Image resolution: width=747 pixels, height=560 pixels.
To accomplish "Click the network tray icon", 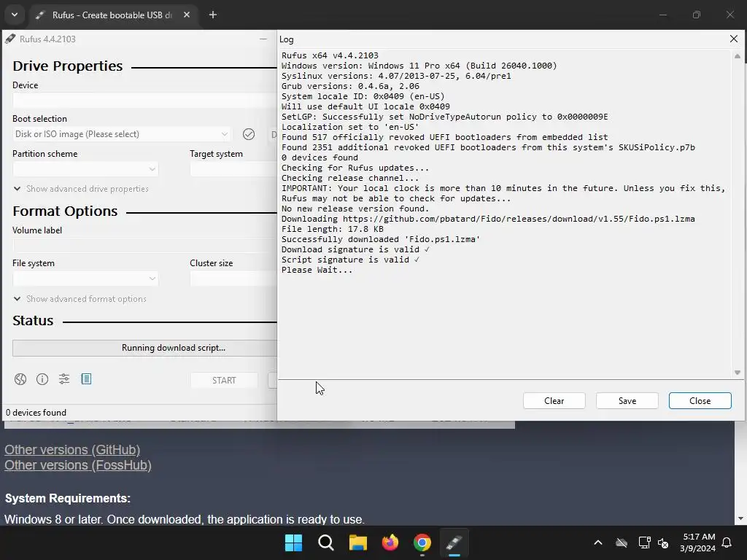I will pos(644,542).
